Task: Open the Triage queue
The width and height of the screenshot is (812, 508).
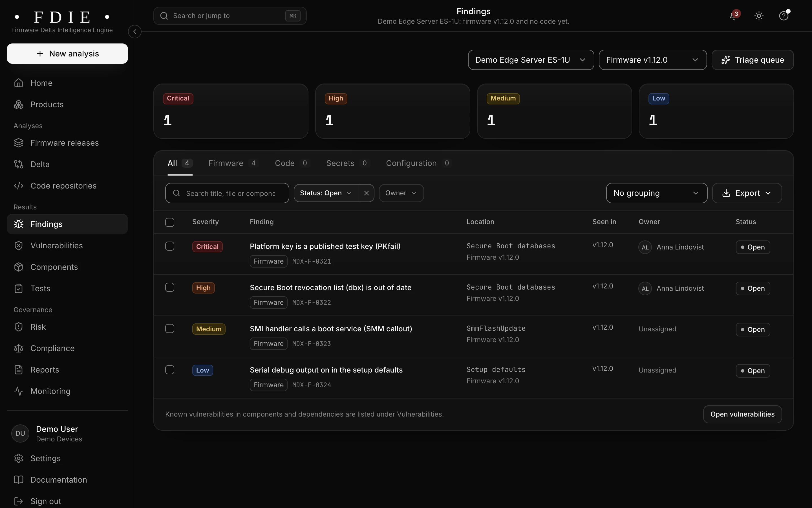Action: click(753, 60)
